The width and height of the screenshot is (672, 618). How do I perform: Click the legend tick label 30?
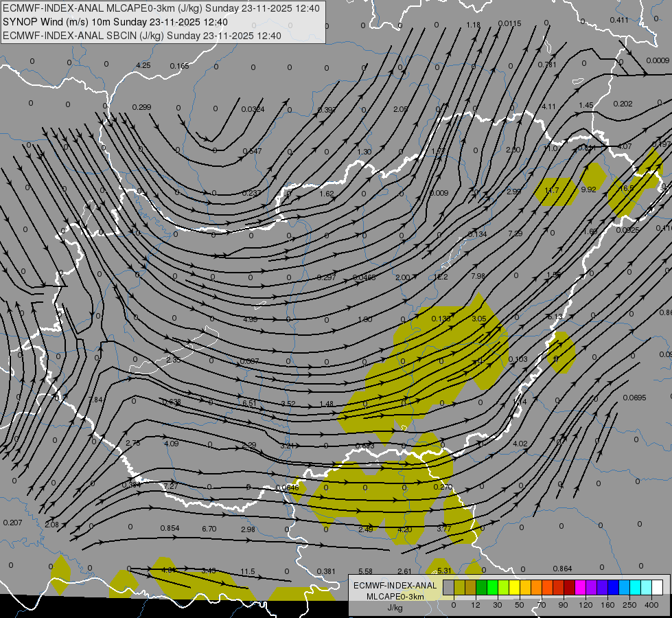[x=497, y=605]
